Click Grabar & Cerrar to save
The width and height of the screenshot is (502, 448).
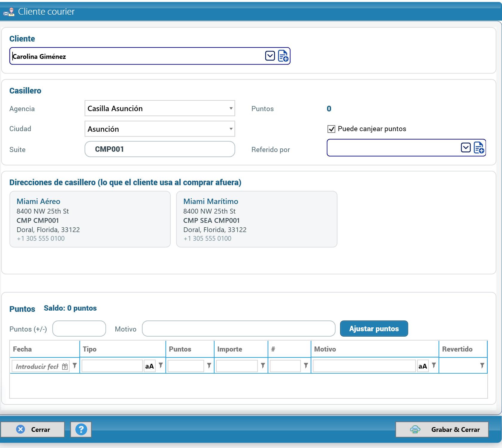tap(442, 429)
